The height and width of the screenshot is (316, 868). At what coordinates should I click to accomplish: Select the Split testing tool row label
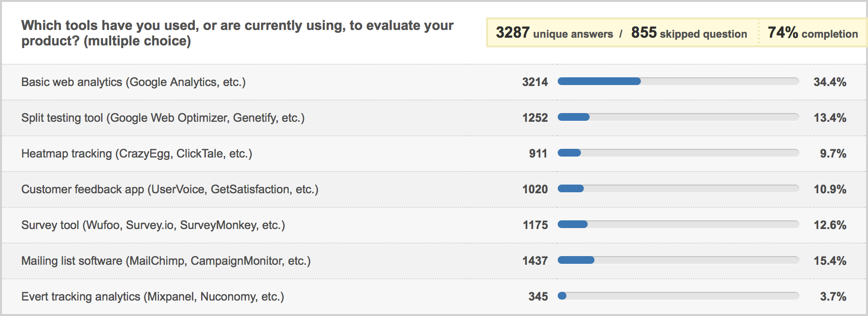163,118
